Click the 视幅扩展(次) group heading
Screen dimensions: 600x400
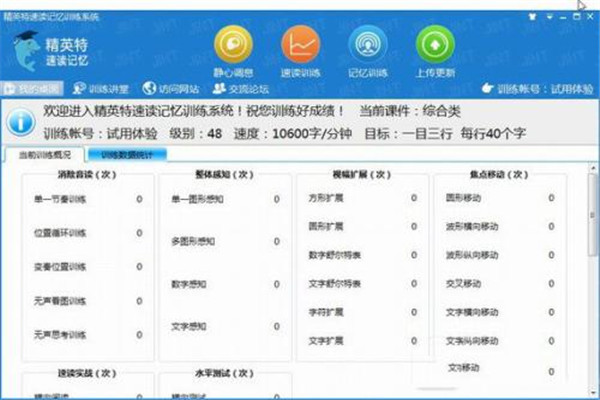coord(362,175)
